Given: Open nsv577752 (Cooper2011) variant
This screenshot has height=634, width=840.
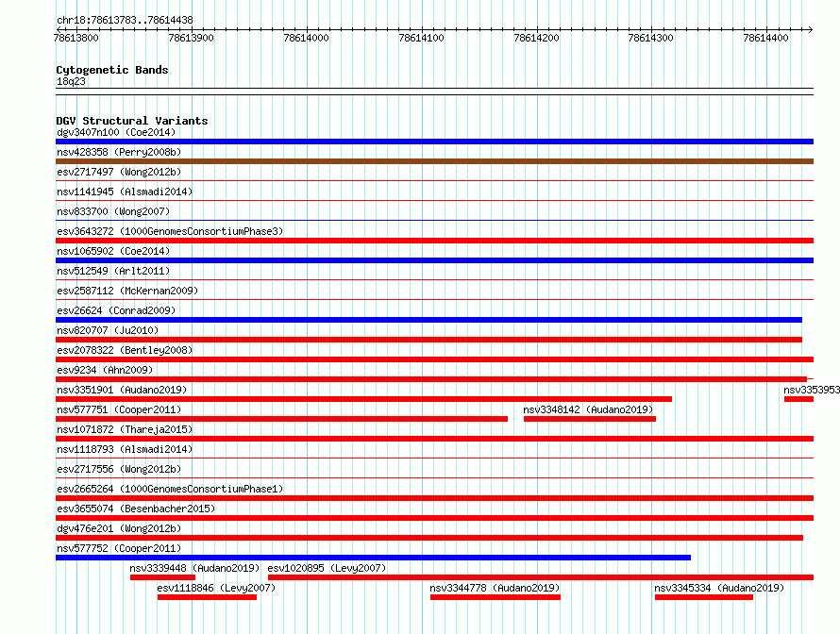Looking at the screenshot, I should click(x=119, y=548).
